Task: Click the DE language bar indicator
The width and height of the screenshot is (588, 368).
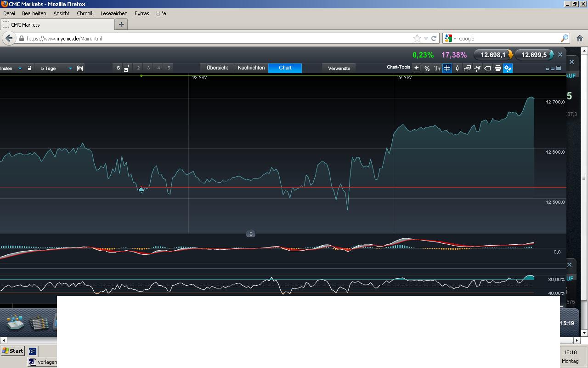Action: [32, 351]
